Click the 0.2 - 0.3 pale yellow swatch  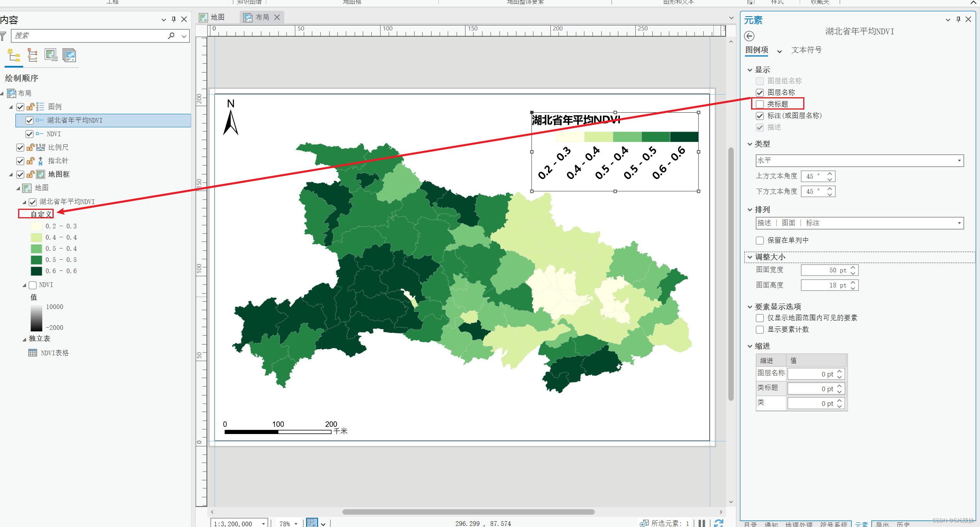coord(36,226)
